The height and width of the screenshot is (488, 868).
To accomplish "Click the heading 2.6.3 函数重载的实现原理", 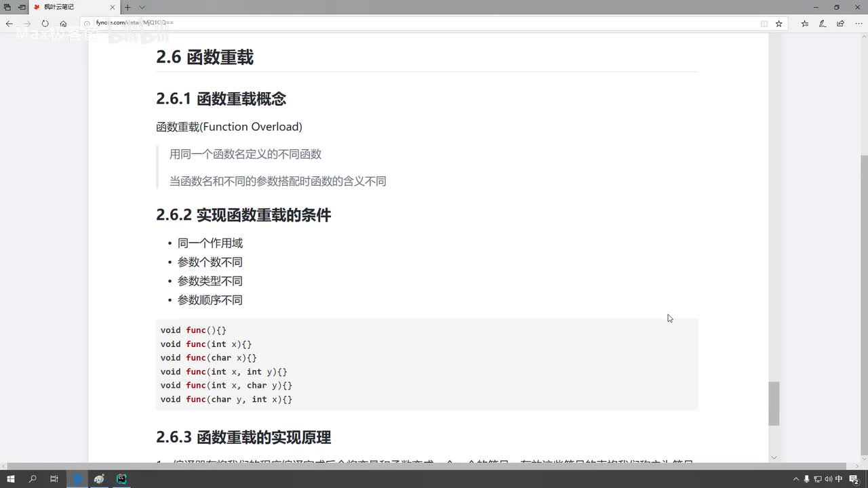I will 243,437.
